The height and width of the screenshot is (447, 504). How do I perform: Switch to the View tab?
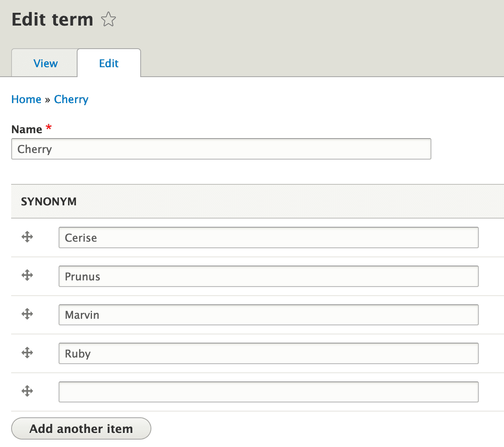(x=45, y=63)
